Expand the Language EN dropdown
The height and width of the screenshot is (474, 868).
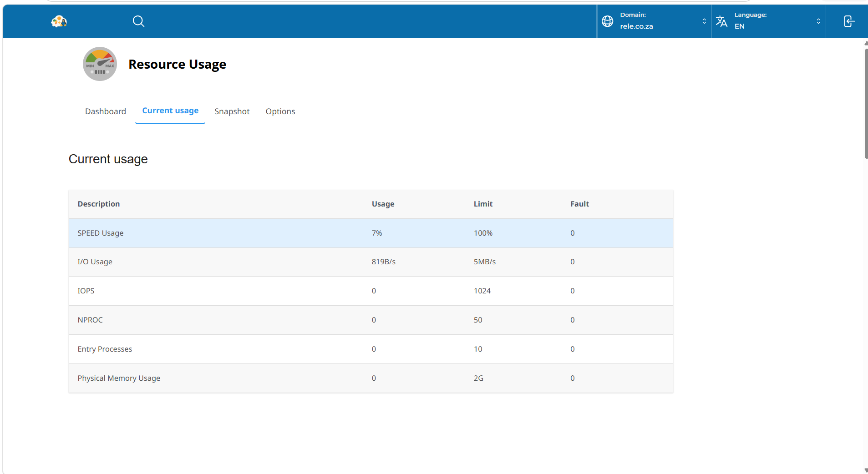(769, 21)
